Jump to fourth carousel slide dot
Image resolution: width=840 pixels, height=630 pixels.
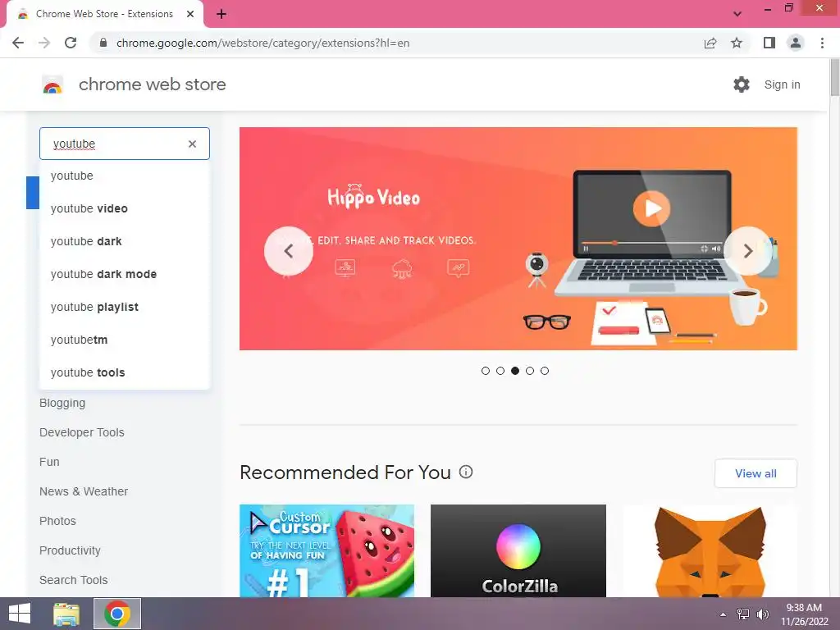click(x=530, y=371)
